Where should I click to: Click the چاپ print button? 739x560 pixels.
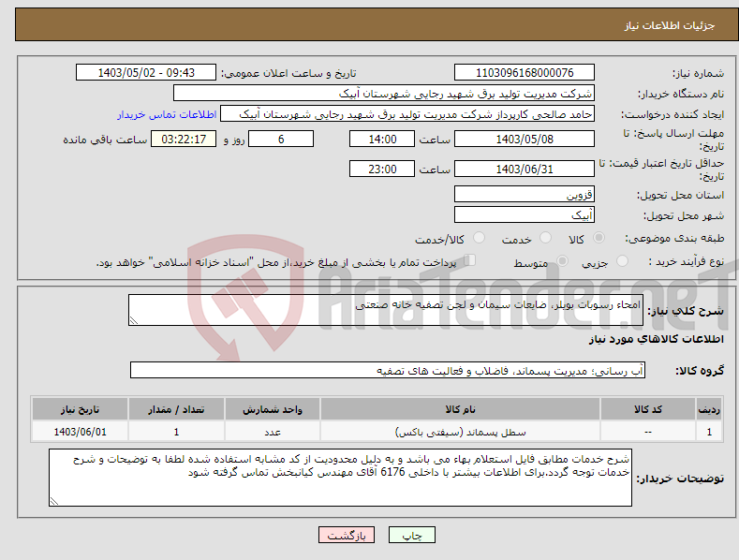412,535
